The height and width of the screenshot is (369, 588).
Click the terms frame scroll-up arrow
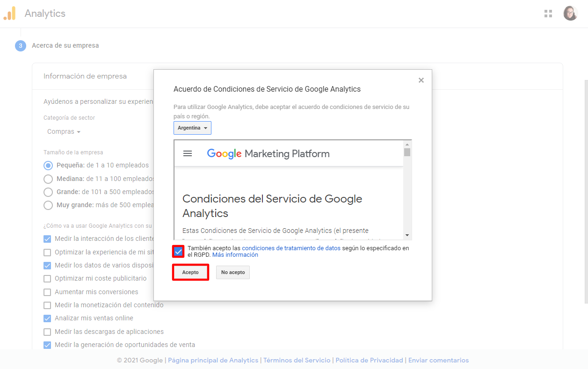pyautogui.click(x=407, y=144)
